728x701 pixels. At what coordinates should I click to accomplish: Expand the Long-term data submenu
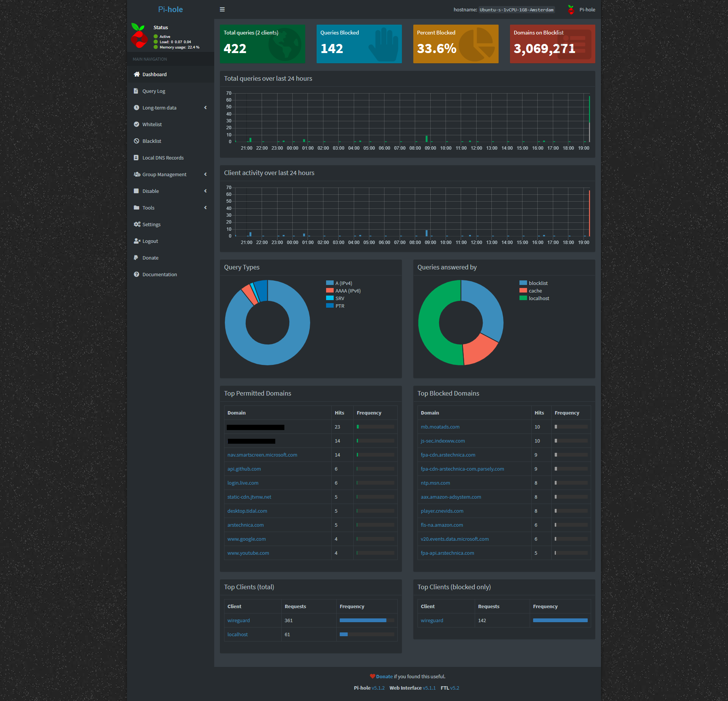159,108
